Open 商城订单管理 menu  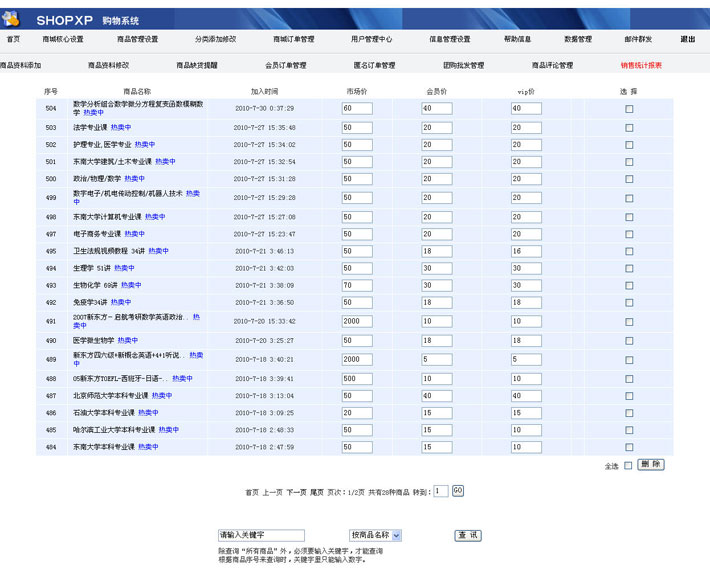293,39
